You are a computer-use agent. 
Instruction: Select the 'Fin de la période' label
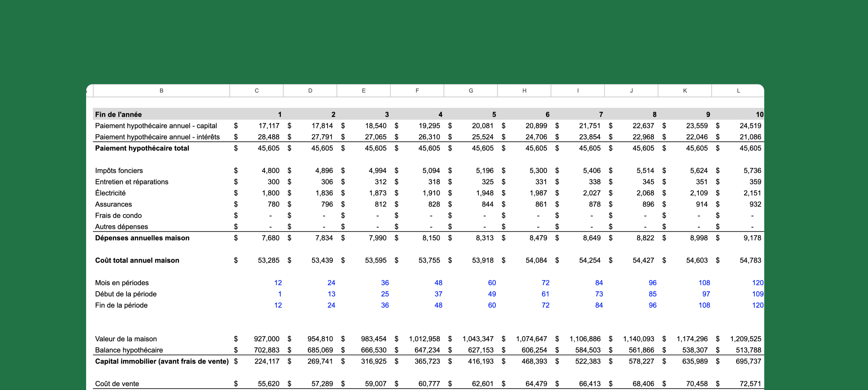121,305
